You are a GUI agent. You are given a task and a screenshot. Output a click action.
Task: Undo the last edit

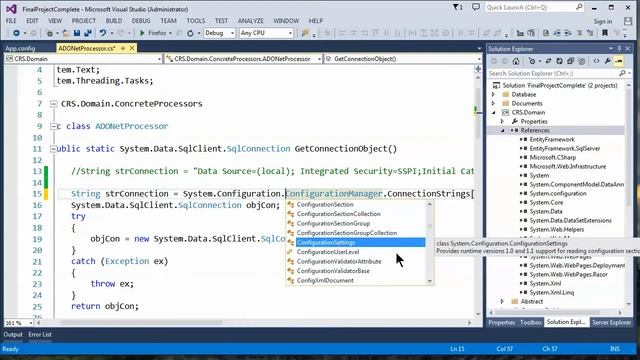click(102, 33)
